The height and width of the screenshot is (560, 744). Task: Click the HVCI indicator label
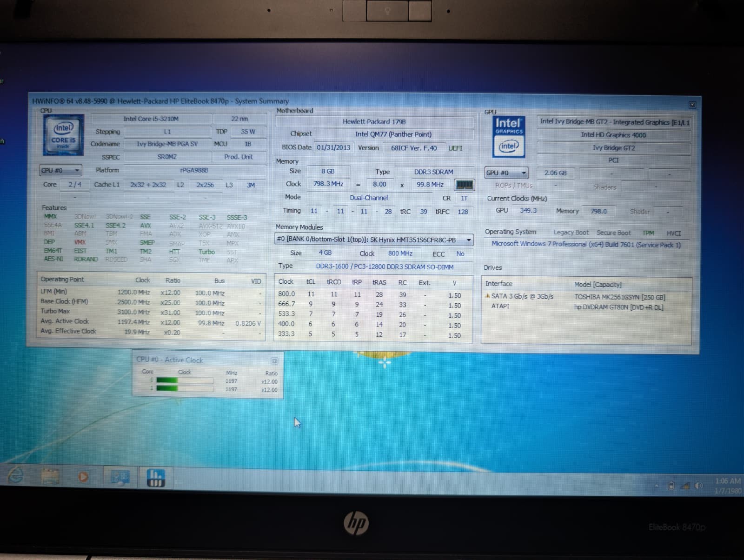coord(674,233)
